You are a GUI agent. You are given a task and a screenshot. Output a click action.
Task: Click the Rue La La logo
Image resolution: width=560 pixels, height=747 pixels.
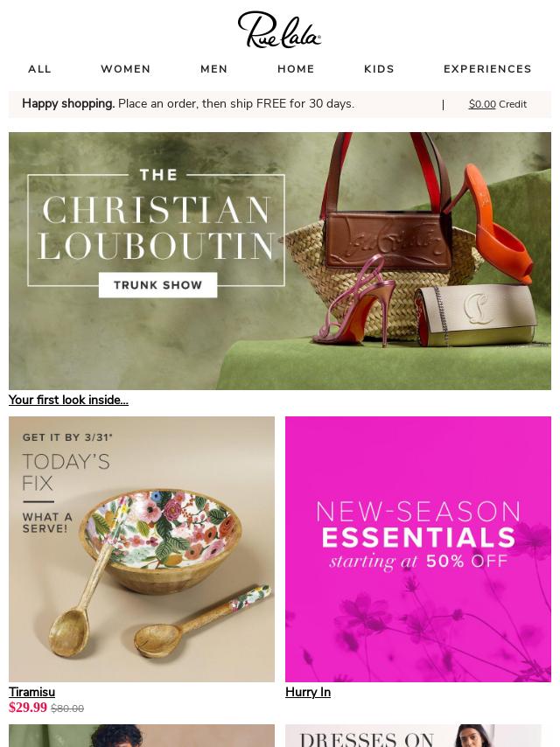tap(279, 30)
